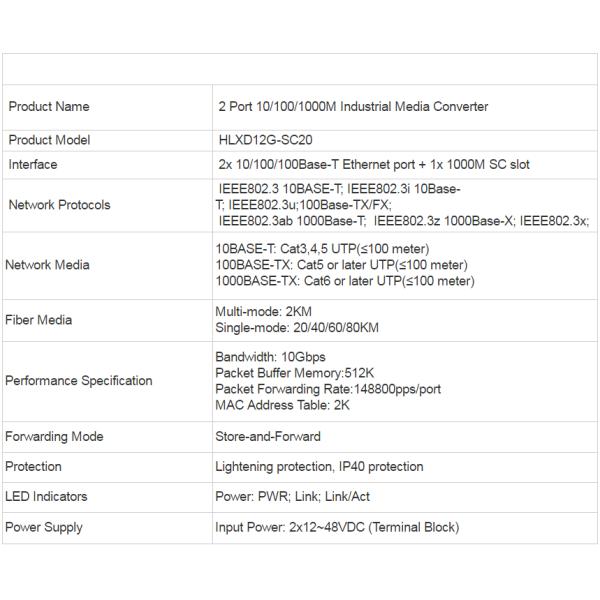Click the Power Supply label cell
Viewport: 600px width, 600px height.
click(x=44, y=527)
